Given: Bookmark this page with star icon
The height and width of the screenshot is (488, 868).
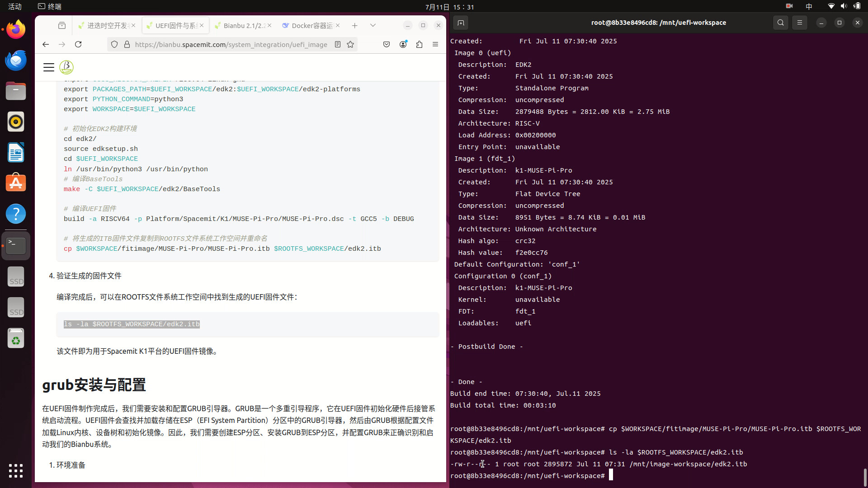Looking at the screenshot, I should click(350, 44).
